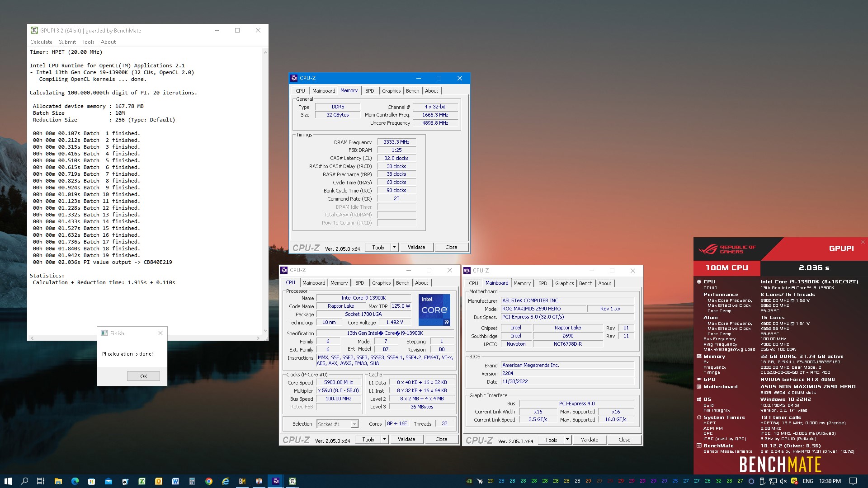Viewport: 868px width, 488px height.
Task: Open Internet Explorer taskbar icon
Action: click(x=225, y=481)
